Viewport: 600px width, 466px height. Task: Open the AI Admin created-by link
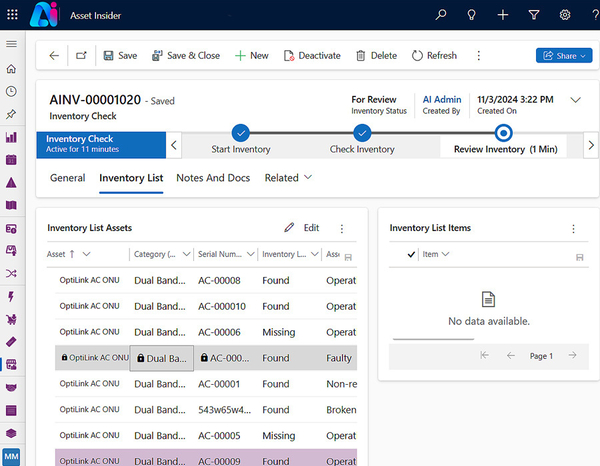click(x=442, y=99)
